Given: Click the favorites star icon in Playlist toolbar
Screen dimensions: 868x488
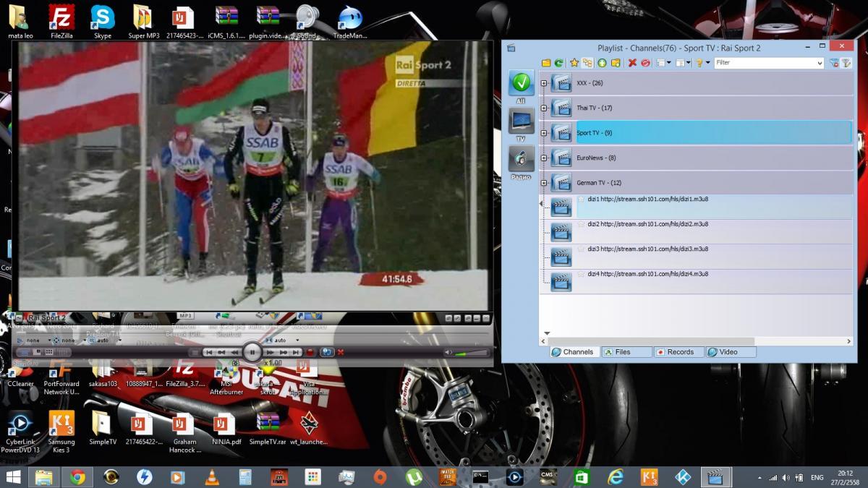Looking at the screenshot, I should point(574,63).
